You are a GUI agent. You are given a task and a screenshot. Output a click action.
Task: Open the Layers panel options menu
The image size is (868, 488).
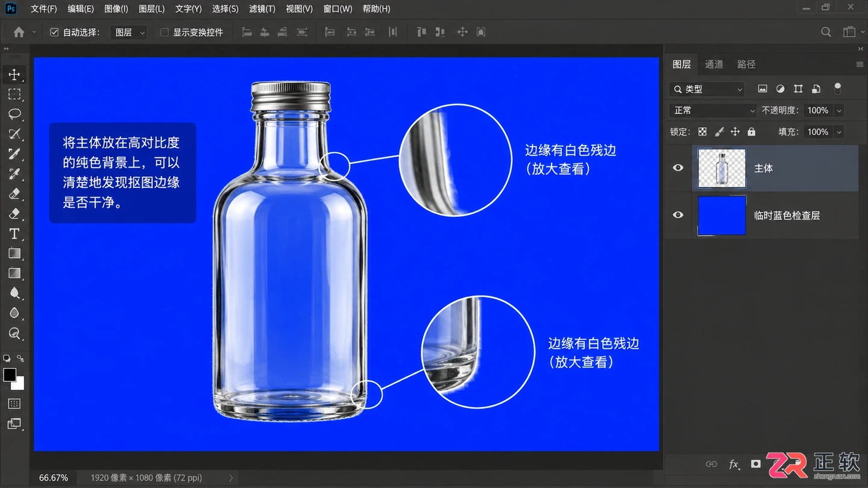click(860, 64)
